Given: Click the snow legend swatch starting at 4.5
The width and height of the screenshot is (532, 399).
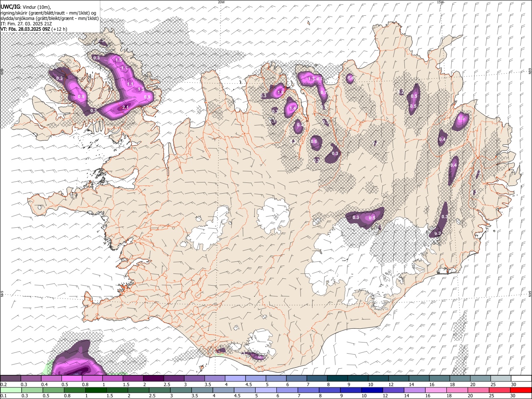Looking at the screenshot, I should click(x=255, y=378).
